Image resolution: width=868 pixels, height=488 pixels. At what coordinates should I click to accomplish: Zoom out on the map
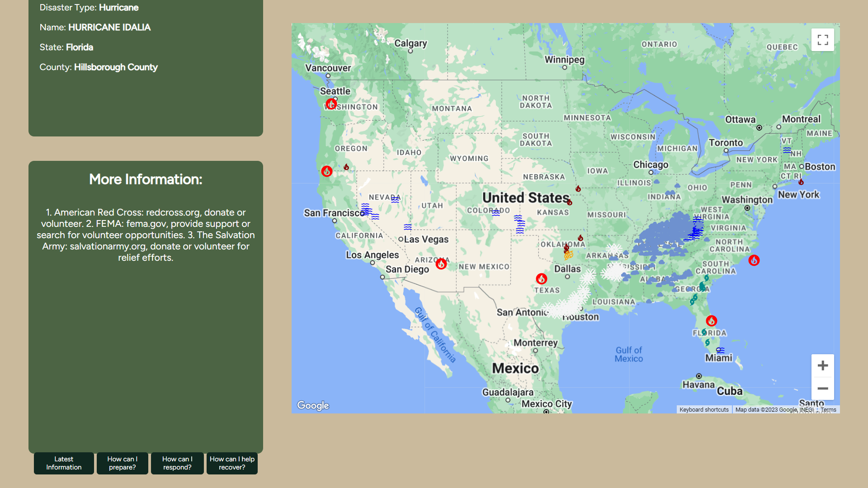pyautogui.click(x=822, y=389)
